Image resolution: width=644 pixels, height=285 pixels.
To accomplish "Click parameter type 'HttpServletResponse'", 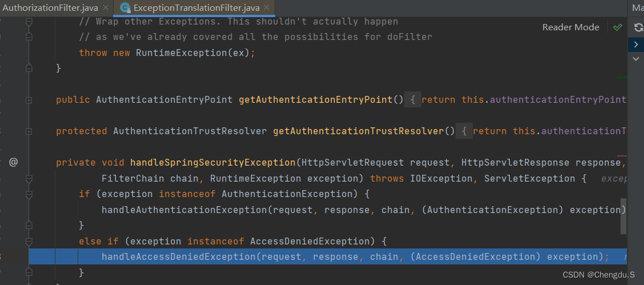I will click(x=516, y=163).
